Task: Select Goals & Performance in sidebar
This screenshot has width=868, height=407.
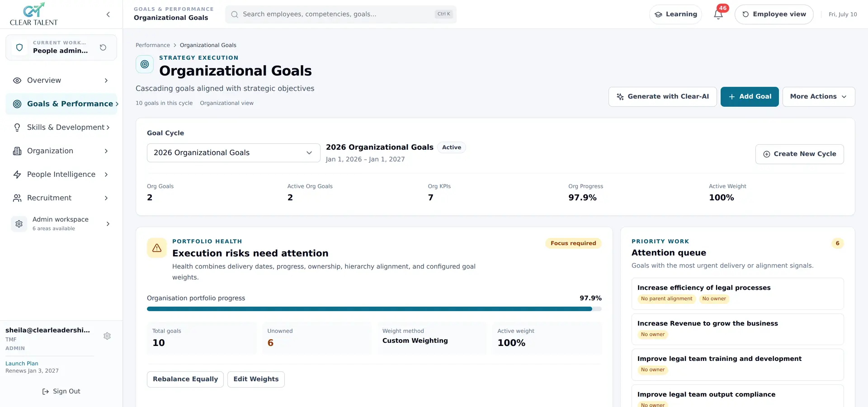Action: pos(61,104)
